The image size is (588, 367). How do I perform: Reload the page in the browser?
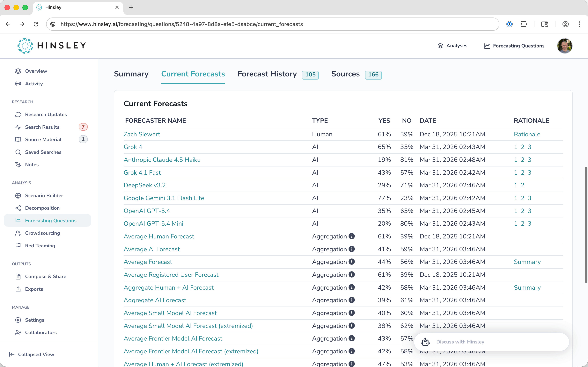coord(36,24)
